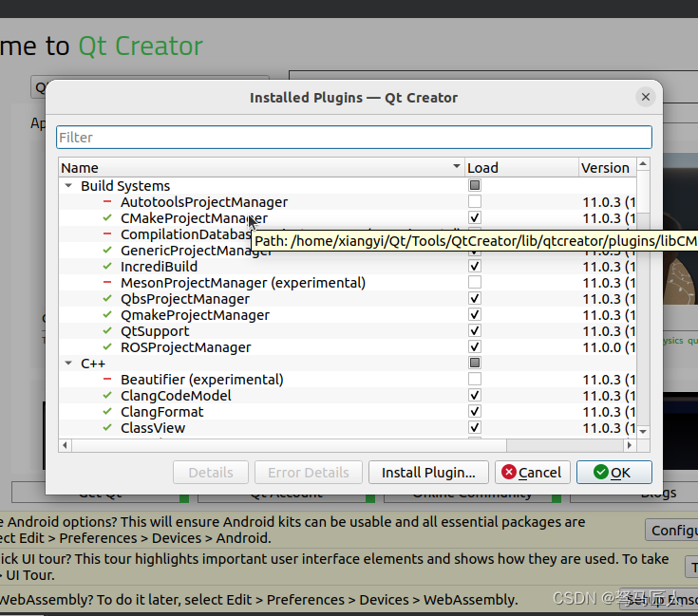
Task: Click the Filter input field
Action: tap(354, 138)
